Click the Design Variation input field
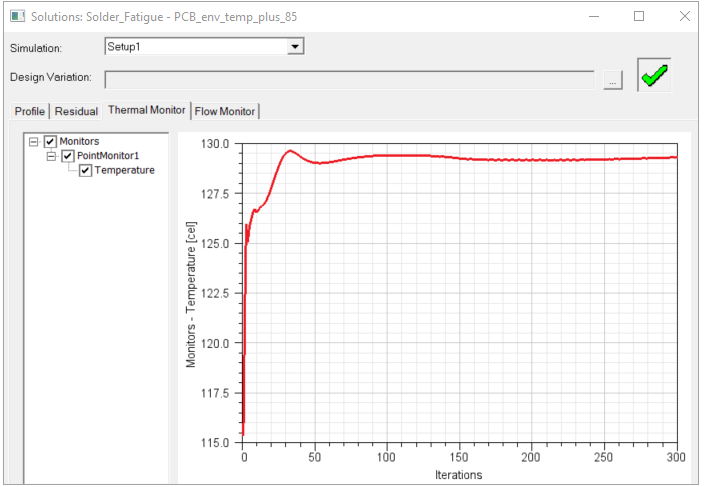The width and height of the screenshot is (704, 487). point(350,80)
